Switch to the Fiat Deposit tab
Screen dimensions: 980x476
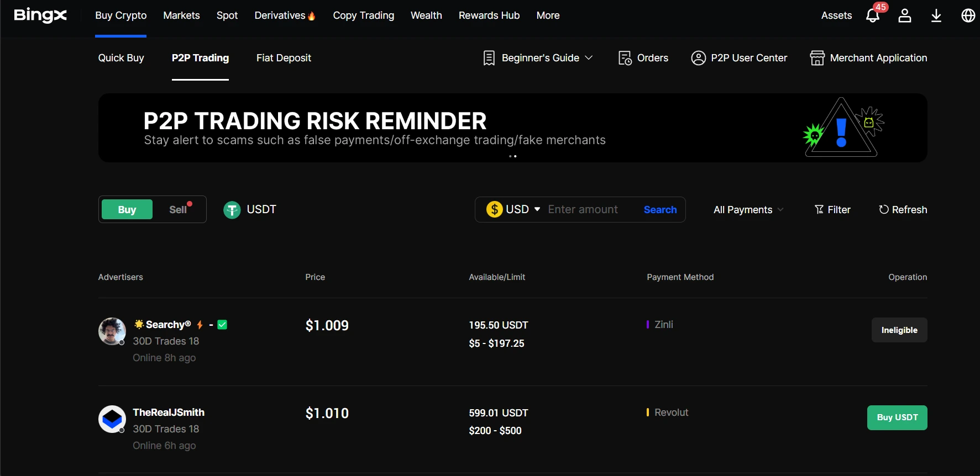pos(284,58)
